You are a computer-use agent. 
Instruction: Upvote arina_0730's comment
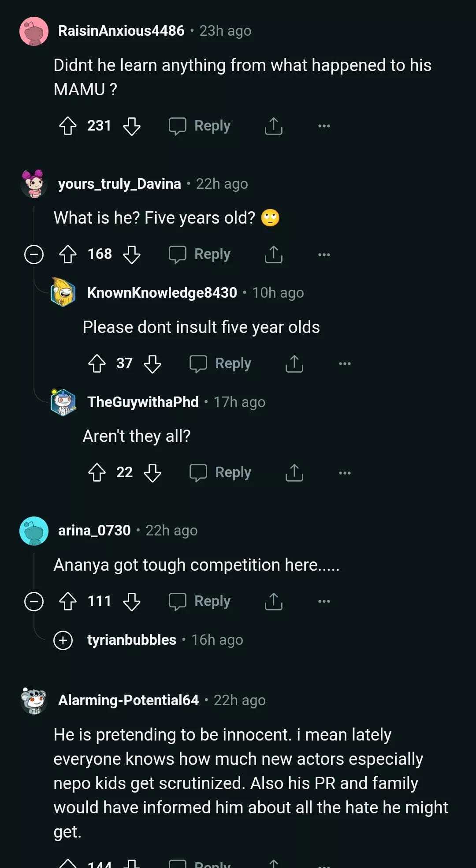pos(68,602)
